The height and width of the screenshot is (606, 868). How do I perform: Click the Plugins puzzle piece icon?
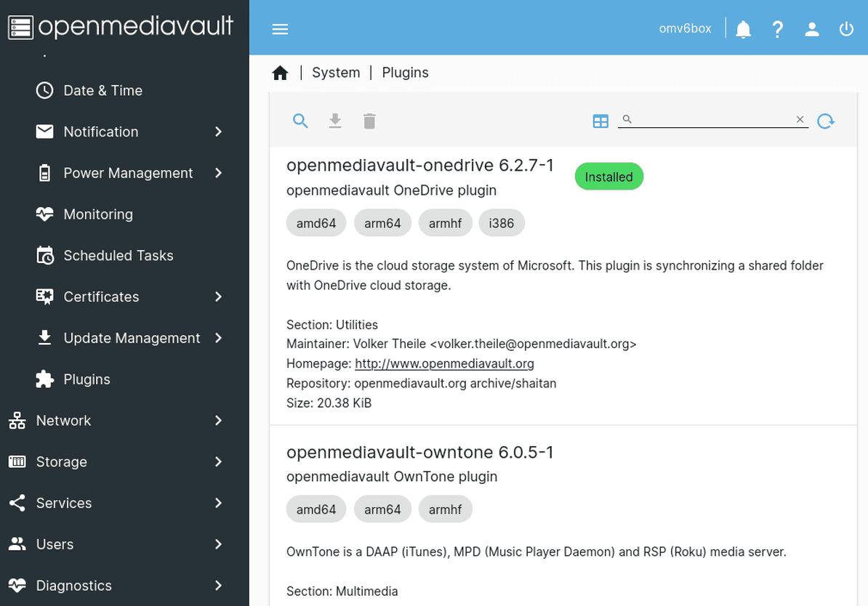[x=45, y=379]
